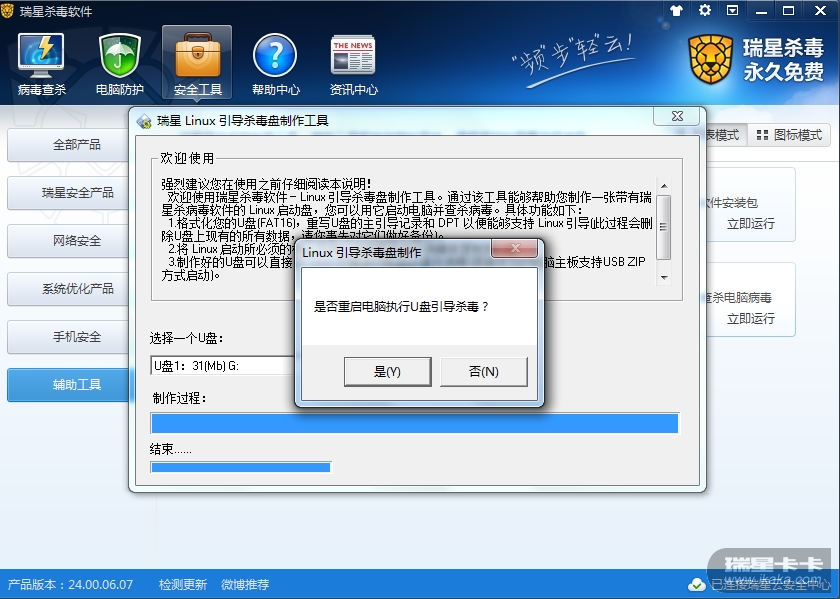The image size is (840, 599).
Task: Click 立即运行 under 查杀电脑病毒 tool
Action: tap(751, 319)
